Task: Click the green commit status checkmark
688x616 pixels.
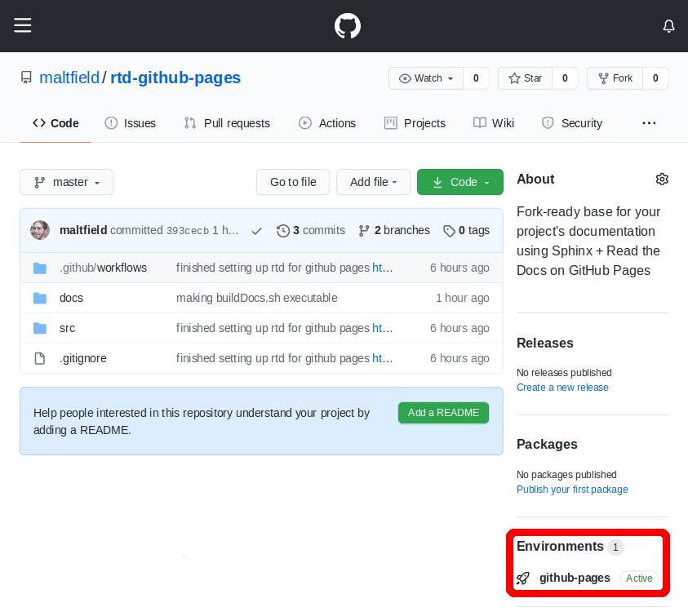Action: 257,231
